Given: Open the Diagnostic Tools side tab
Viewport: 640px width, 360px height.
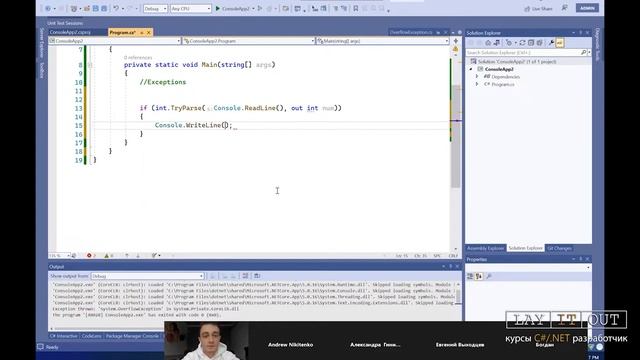Looking at the screenshot, I should coord(598,45).
